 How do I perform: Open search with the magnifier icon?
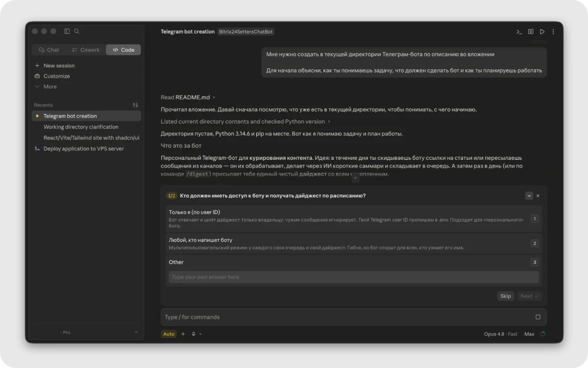click(77, 31)
